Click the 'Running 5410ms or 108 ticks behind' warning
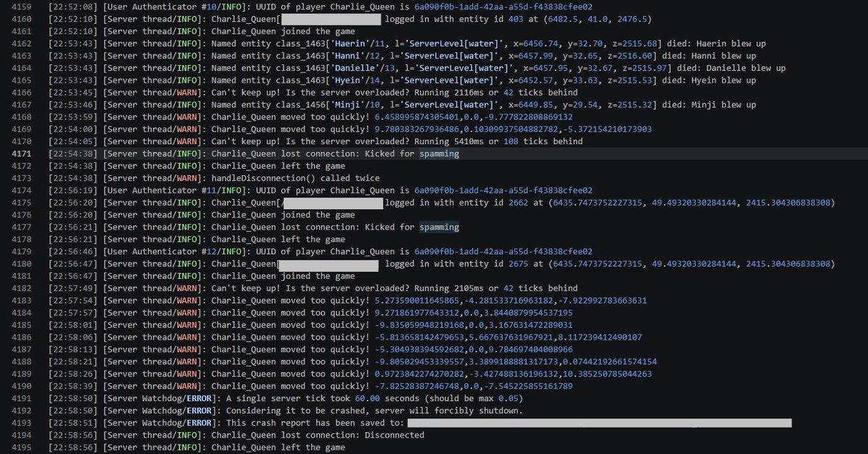Screen dimensions: 868x454 click(315, 141)
